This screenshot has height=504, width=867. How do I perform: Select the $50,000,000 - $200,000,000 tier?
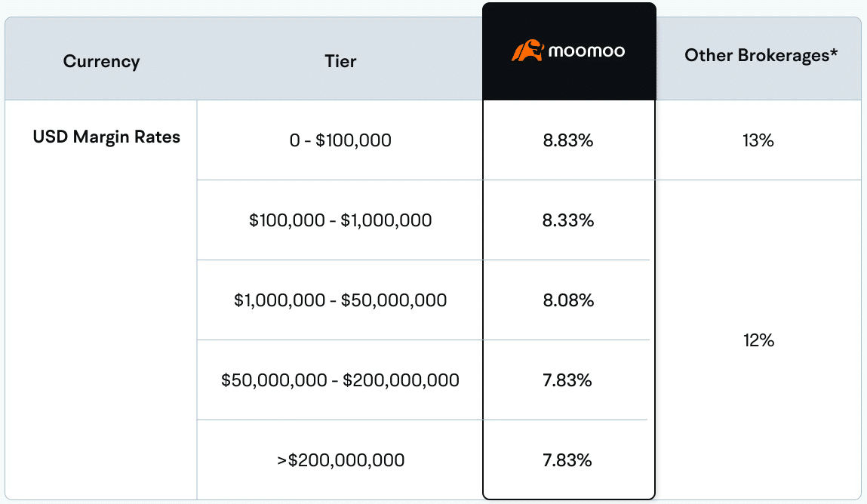point(340,380)
